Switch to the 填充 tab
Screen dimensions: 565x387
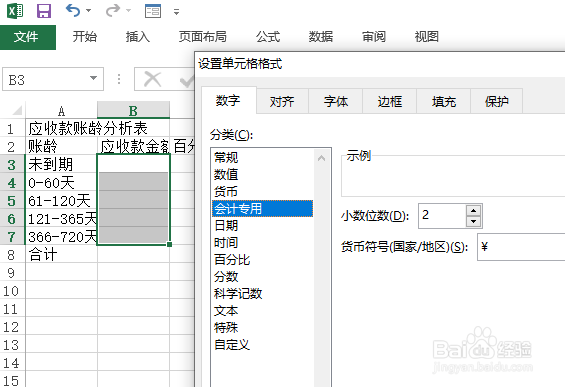pos(444,102)
